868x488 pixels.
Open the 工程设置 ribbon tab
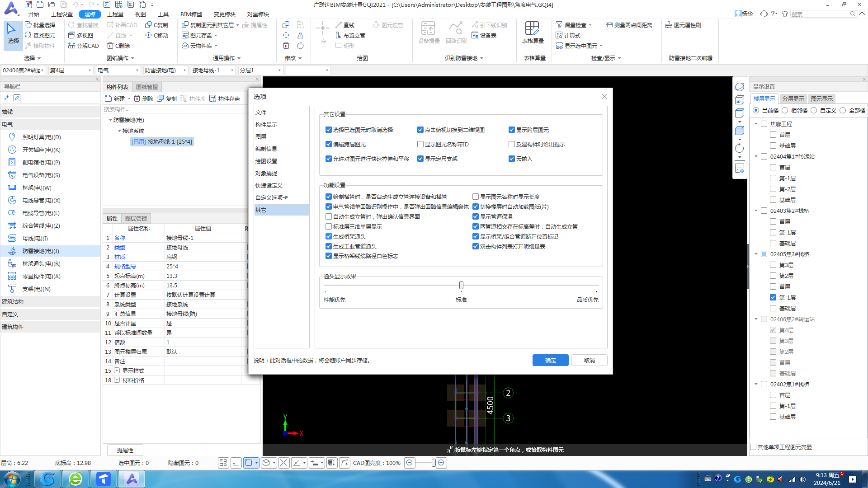[x=62, y=14]
